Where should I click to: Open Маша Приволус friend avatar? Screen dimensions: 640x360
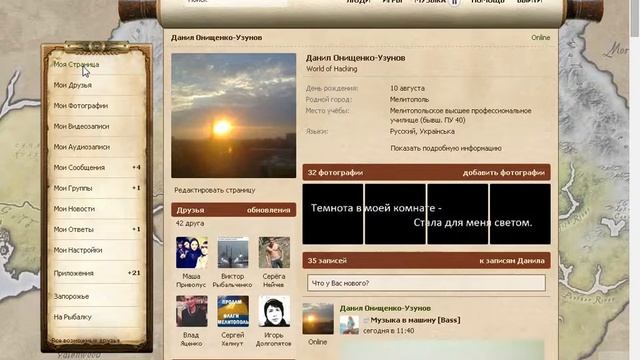pos(192,252)
